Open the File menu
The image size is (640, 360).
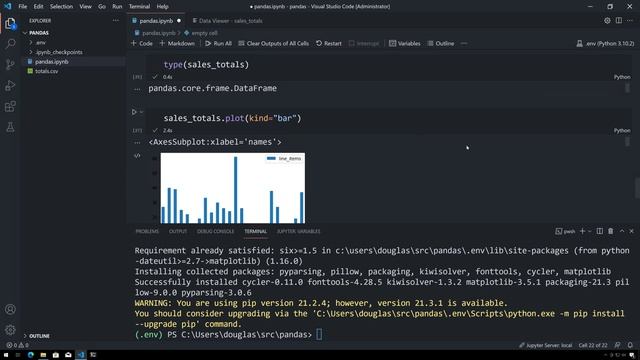pyautogui.click(x=23, y=7)
